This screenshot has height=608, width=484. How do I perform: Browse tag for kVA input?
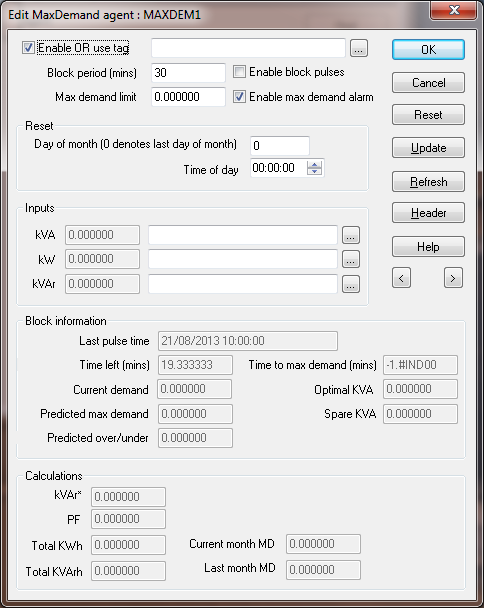[351, 235]
